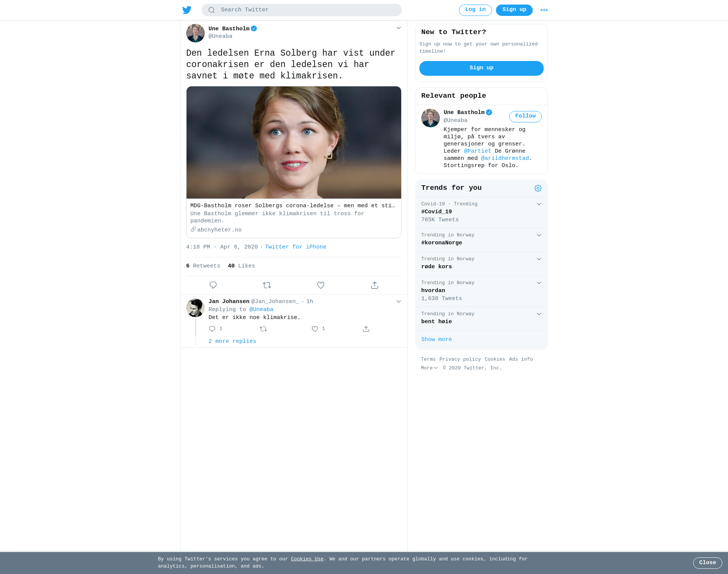
Task: Like Une Bastholm's main tweet
Action: [321, 285]
